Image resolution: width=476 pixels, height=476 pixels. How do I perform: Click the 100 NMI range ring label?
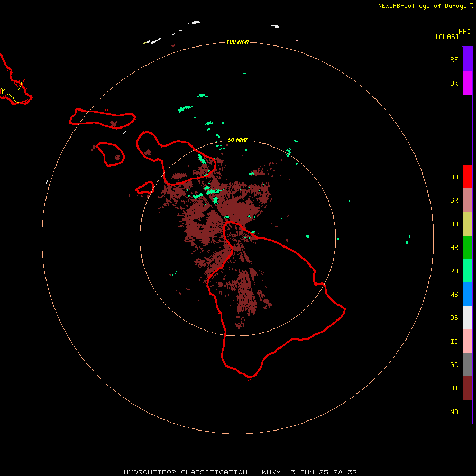click(237, 42)
